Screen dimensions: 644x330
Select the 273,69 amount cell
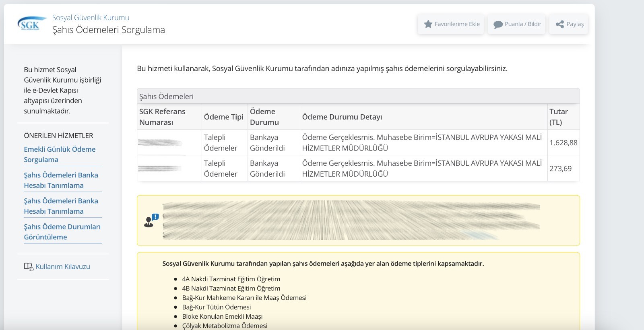tap(560, 169)
